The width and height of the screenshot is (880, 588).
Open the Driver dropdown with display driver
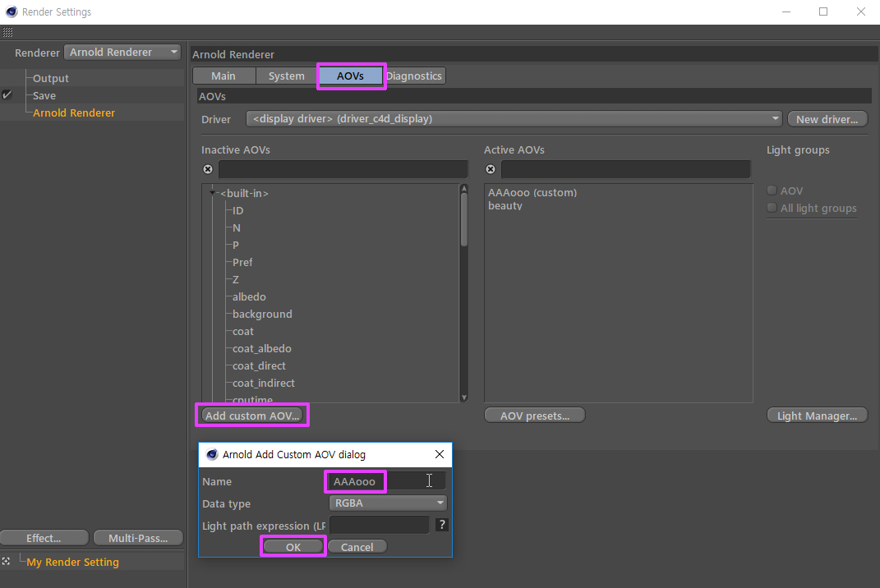click(x=514, y=119)
